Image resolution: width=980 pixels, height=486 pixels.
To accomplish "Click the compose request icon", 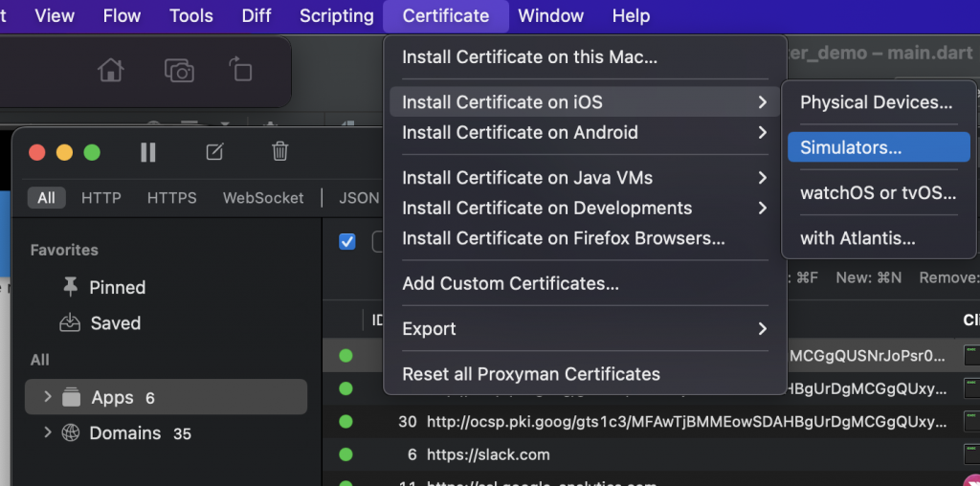I will [215, 152].
